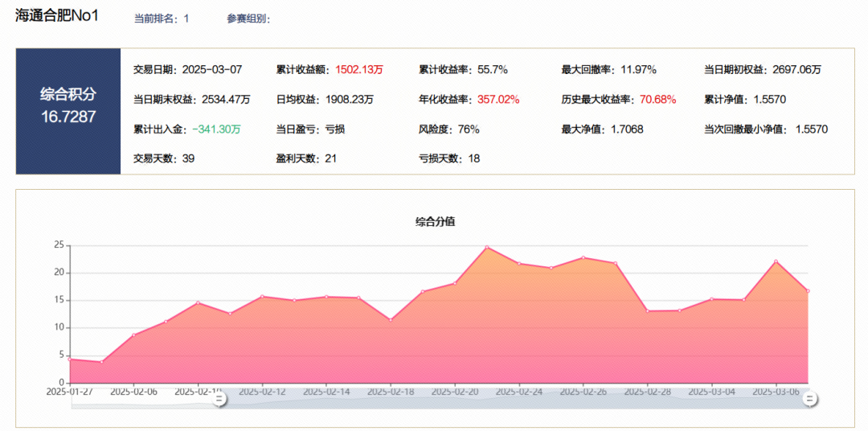Click the dip data point above 2025-02-18
This screenshot has height=431, width=868.
click(391, 319)
